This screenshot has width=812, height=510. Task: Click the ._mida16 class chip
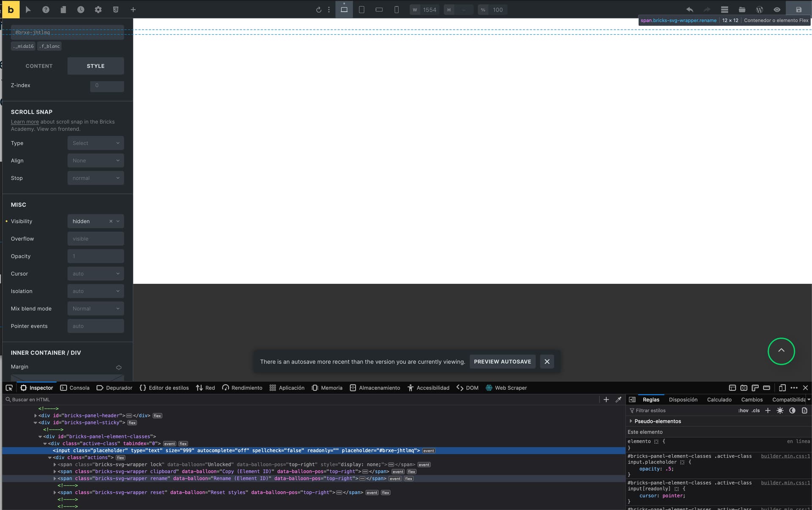tap(23, 47)
